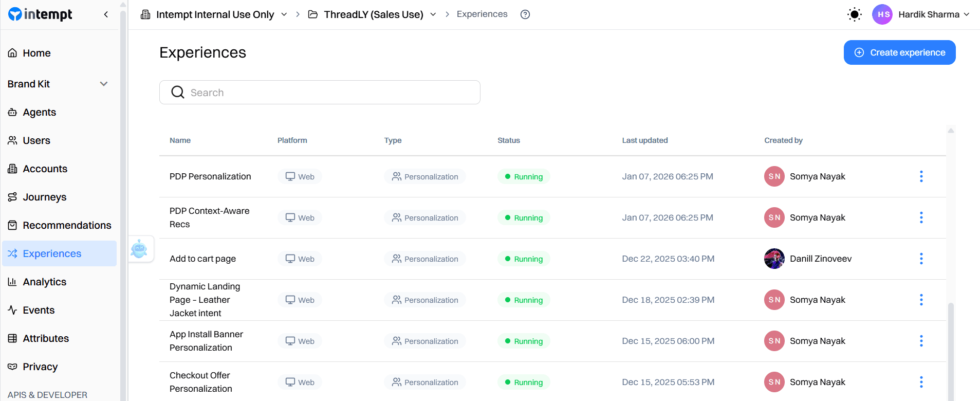Click Somya Nayak avatar in PDP Personalization row
980x401 pixels.
coord(774,176)
